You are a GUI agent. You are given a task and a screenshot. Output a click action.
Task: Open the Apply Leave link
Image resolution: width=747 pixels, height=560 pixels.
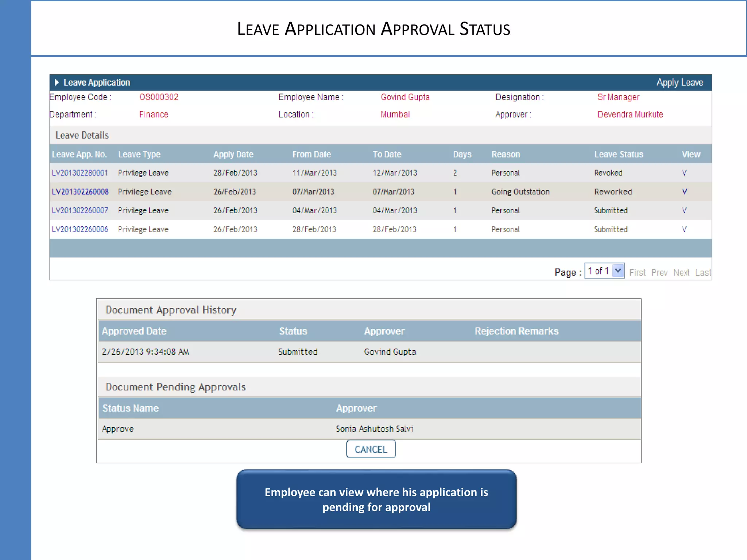pyautogui.click(x=680, y=82)
